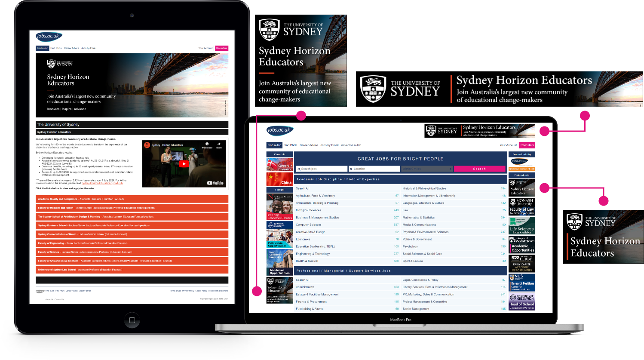The height and width of the screenshot is (360, 644).
Task: Open the YouTube logo on the video
Action: [215, 183]
